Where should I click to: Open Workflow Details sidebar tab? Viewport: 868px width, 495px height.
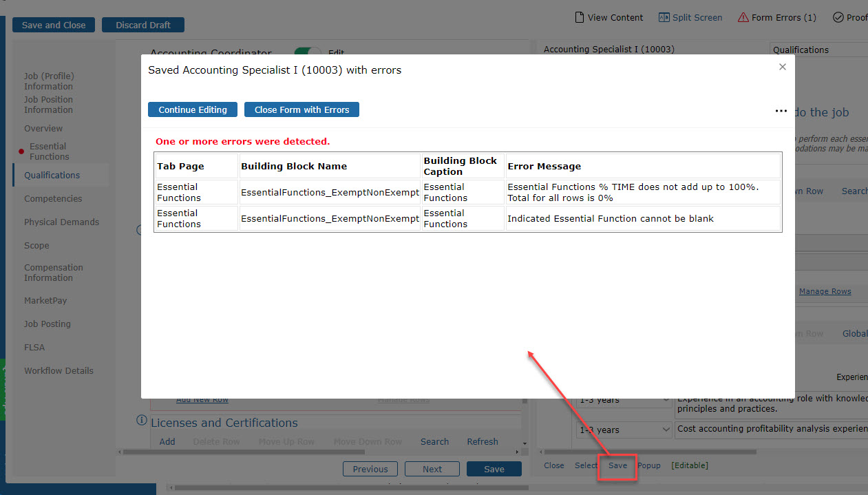coord(59,370)
